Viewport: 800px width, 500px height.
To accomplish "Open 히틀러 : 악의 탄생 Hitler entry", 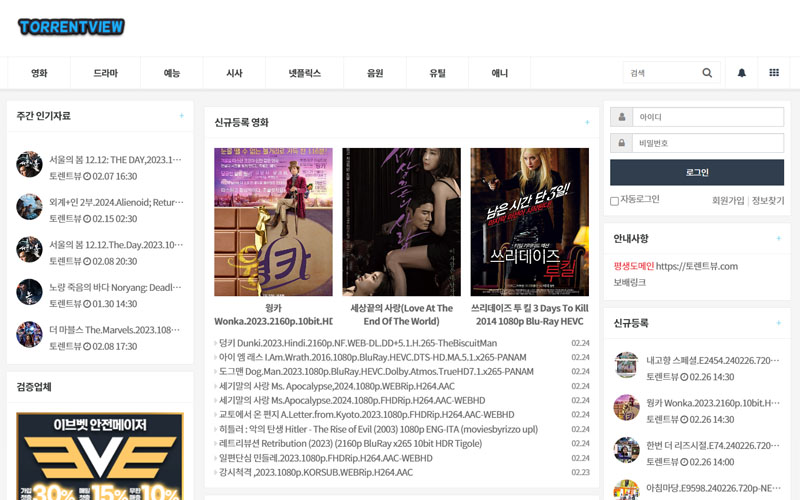I will tap(378, 429).
